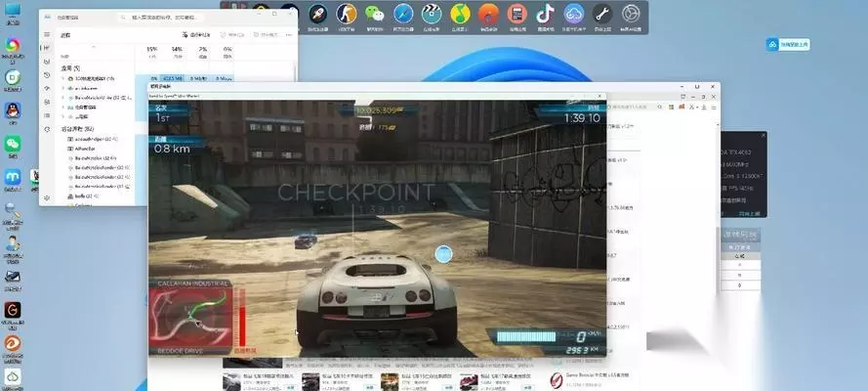Viewport: 868px width, 391px height.
Task: Collapse the Apps (5) group header
Action: click(x=70, y=68)
